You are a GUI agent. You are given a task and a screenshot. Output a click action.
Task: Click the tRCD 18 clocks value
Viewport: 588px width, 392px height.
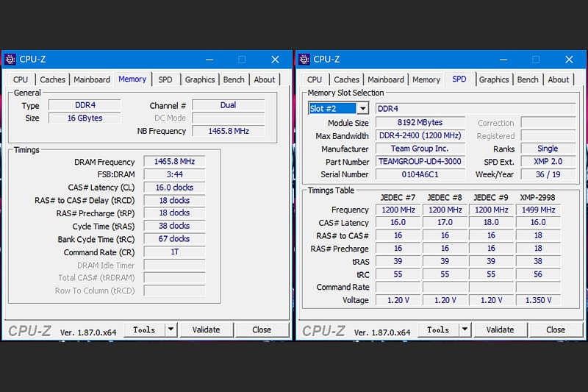coord(174,200)
